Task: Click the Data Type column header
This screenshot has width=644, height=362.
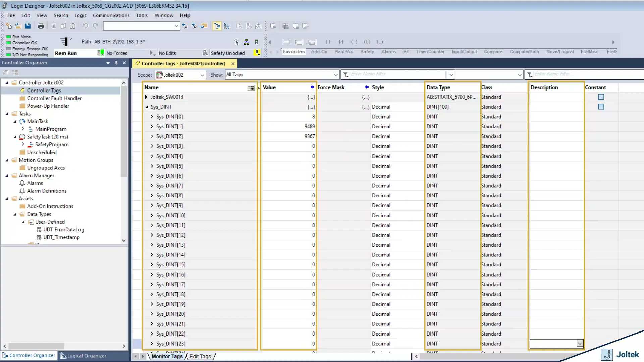Action: click(452, 87)
